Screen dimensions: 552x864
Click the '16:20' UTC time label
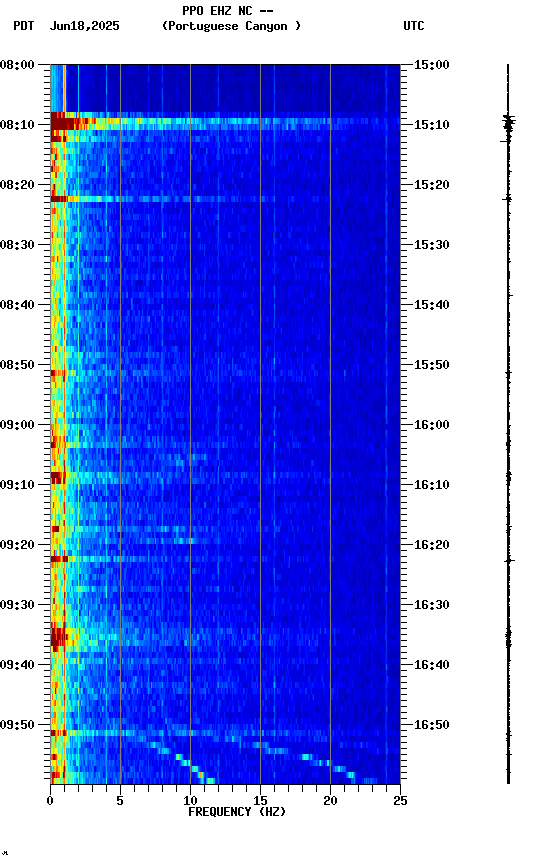(432, 545)
